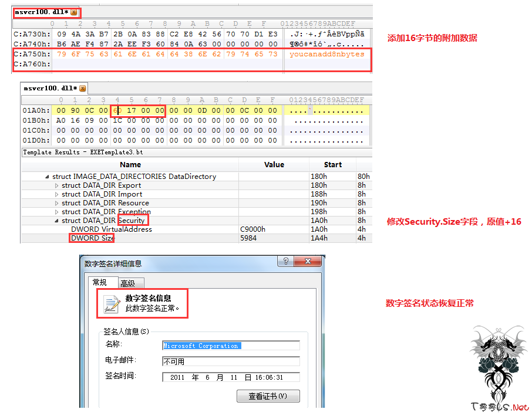The image size is (532, 416).
Task: Select the 常规 tab in the dialog
Action: pyautogui.click(x=100, y=283)
